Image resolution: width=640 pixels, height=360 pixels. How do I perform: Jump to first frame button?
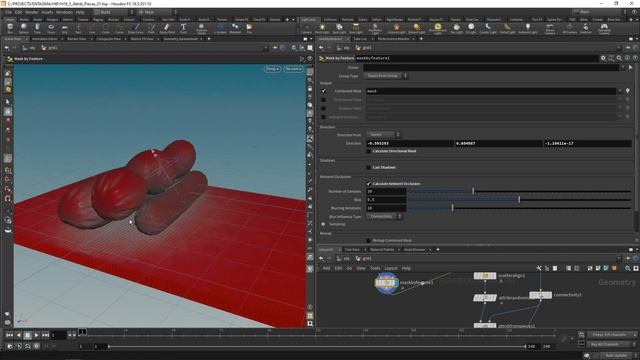click(9, 335)
